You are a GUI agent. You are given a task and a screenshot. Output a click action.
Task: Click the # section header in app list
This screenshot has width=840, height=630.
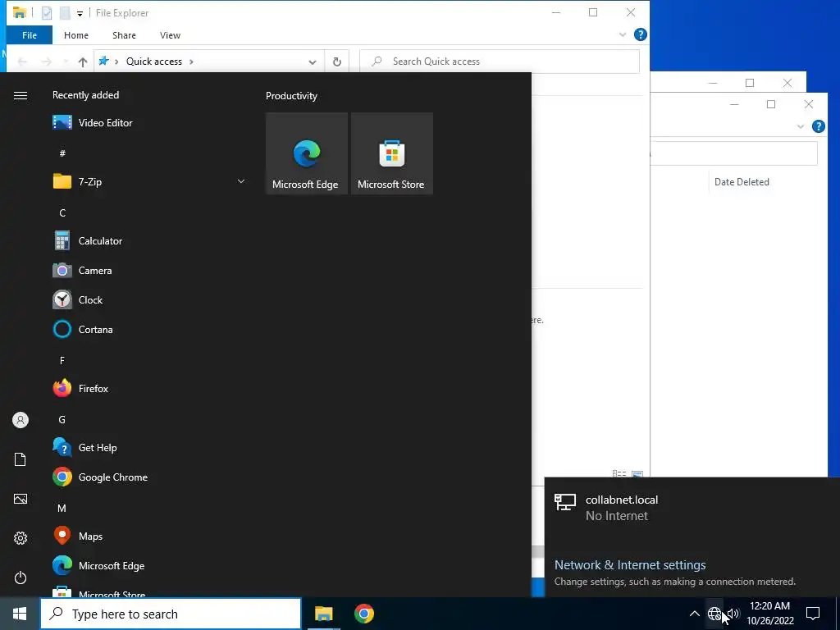pyautogui.click(x=62, y=153)
